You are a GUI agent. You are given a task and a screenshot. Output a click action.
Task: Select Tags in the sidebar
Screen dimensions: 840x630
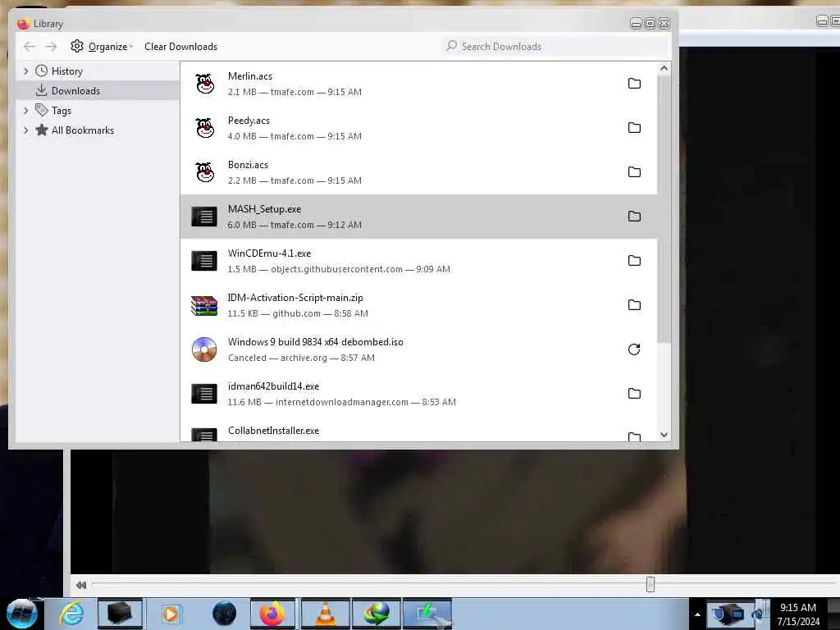click(x=61, y=111)
